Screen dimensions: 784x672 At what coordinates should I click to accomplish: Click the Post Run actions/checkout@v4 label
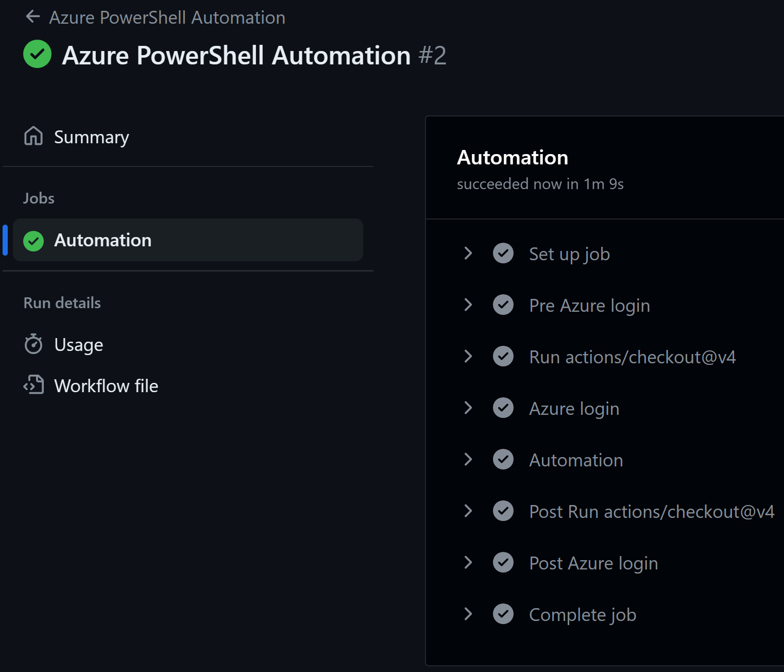pos(652,512)
